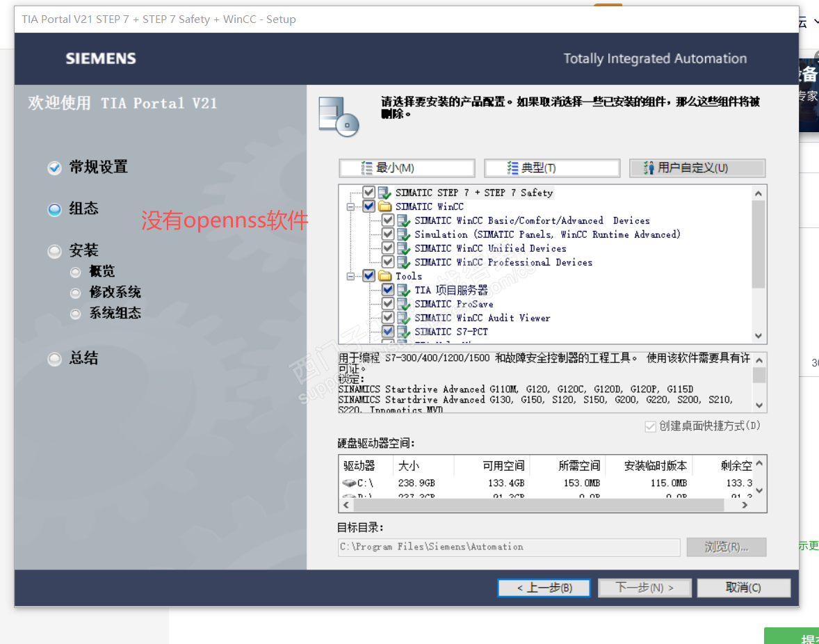819x644 pixels.
Task: Proceed with 下一步(N) button
Action: tap(644, 588)
